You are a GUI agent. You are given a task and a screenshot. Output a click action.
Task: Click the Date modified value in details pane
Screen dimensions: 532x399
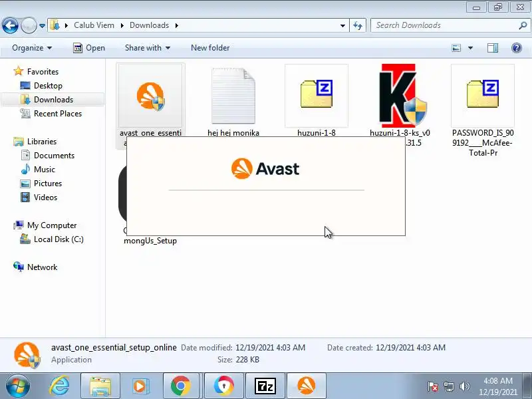click(x=271, y=347)
